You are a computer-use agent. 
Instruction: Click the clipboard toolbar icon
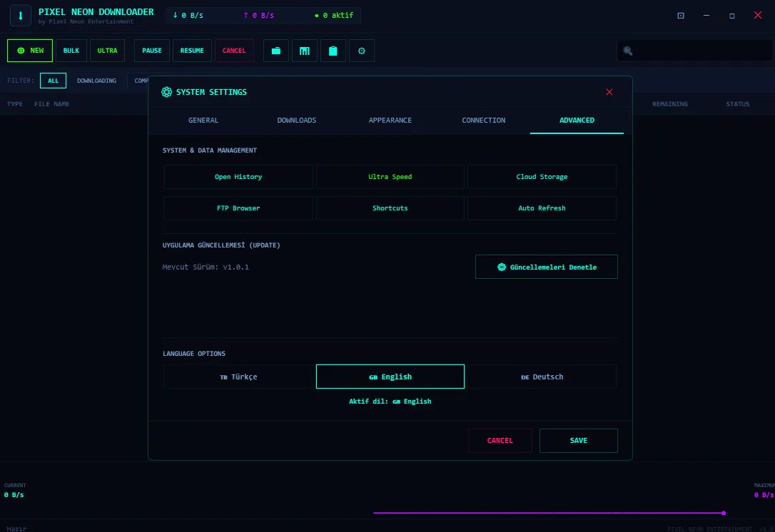333,51
